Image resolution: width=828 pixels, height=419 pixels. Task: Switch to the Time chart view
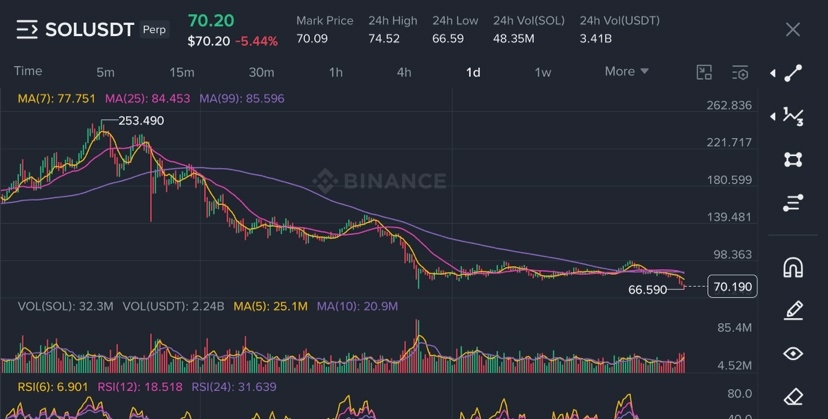[x=28, y=71]
